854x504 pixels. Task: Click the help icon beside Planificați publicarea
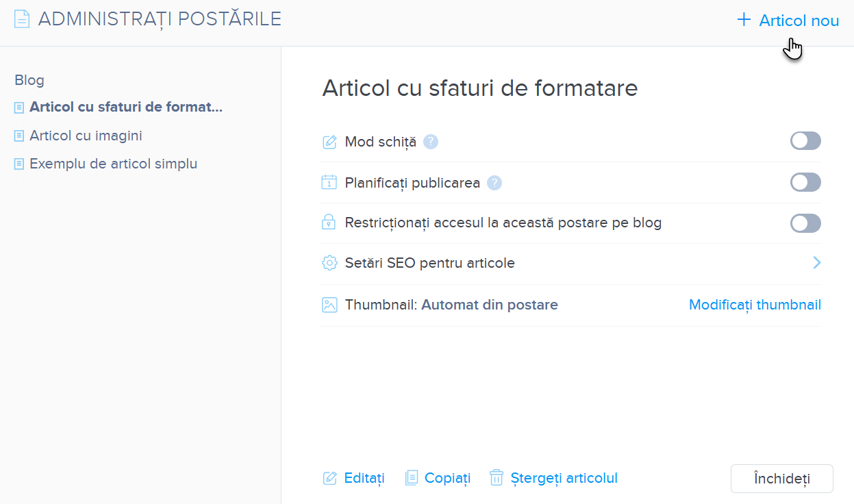[x=494, y=183]
